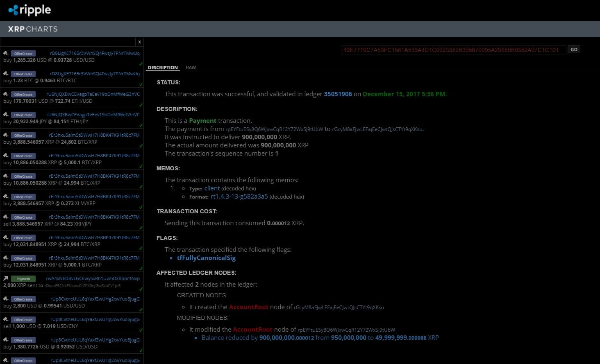
Task: Click the OfferCreate badge on the 1.23 BTC row
Action: (23, 74)
